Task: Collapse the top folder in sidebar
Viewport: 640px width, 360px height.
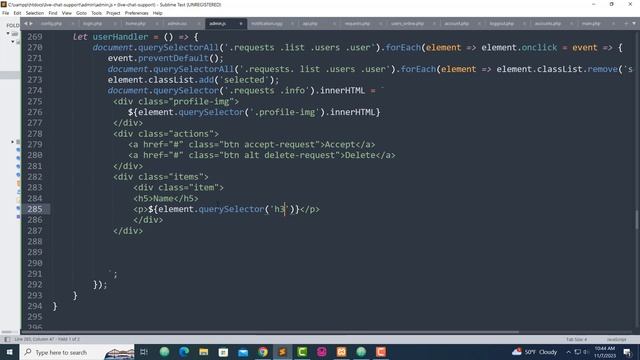Action: (8, 33)
